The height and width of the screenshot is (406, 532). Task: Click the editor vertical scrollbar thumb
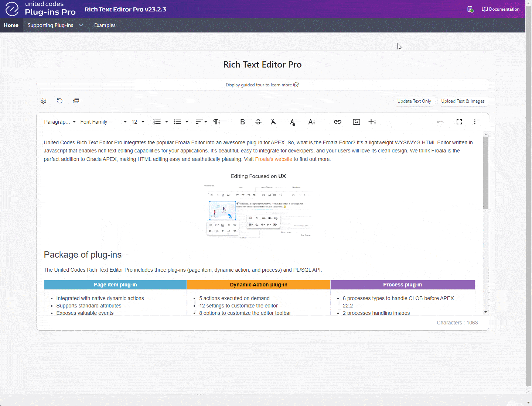486,173
